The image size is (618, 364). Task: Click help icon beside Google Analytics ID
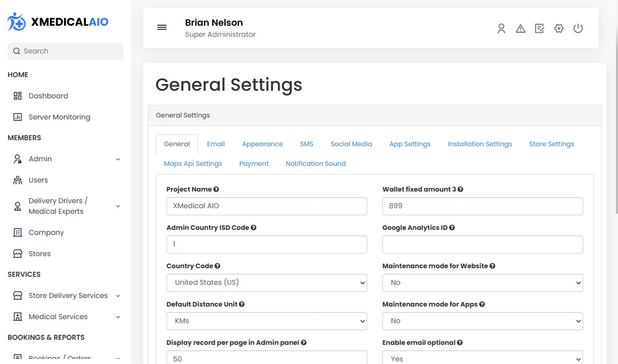click(x=452, y=228)
